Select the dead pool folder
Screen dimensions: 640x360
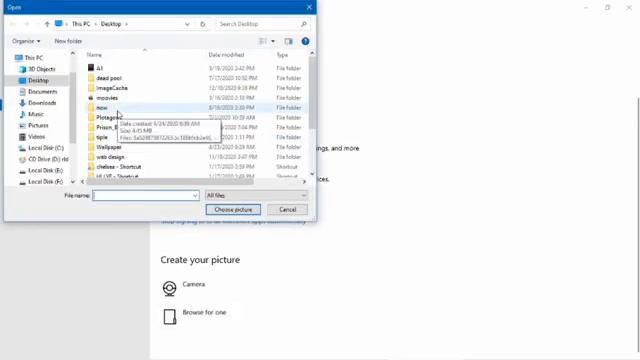pos(109,78)
